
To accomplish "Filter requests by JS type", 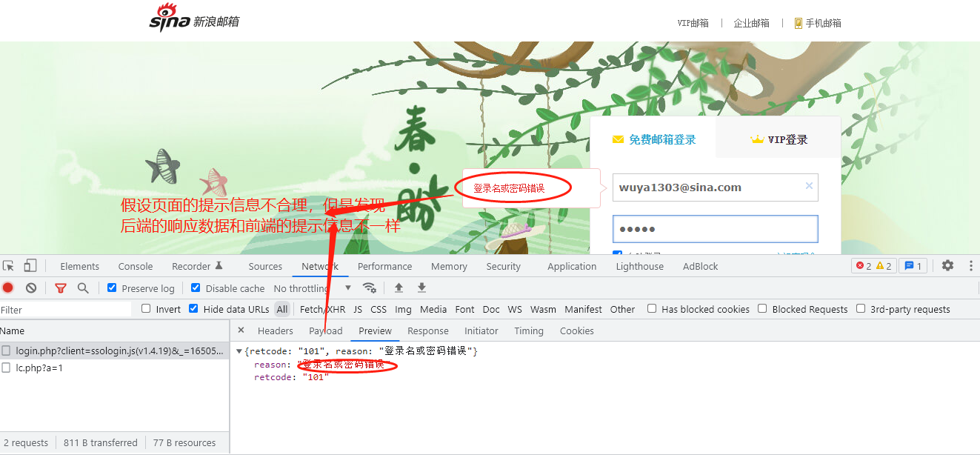I will click(358, 309).
